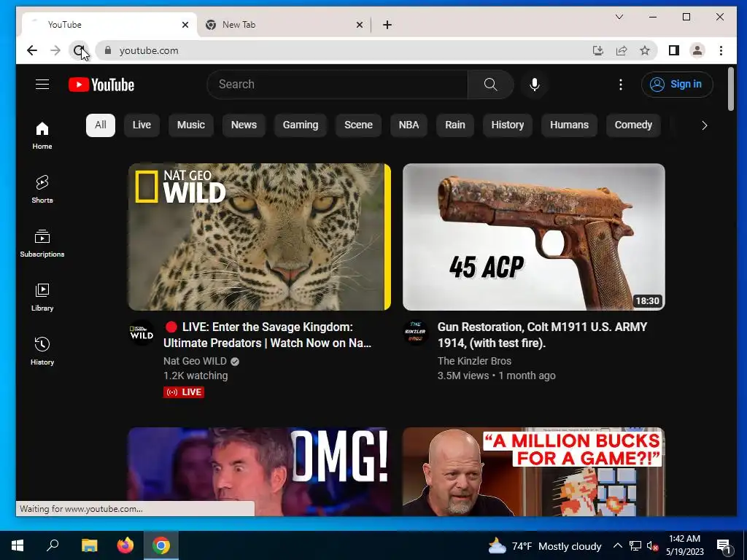
Task: Close the YouTube tab
Action: (185, 25)
